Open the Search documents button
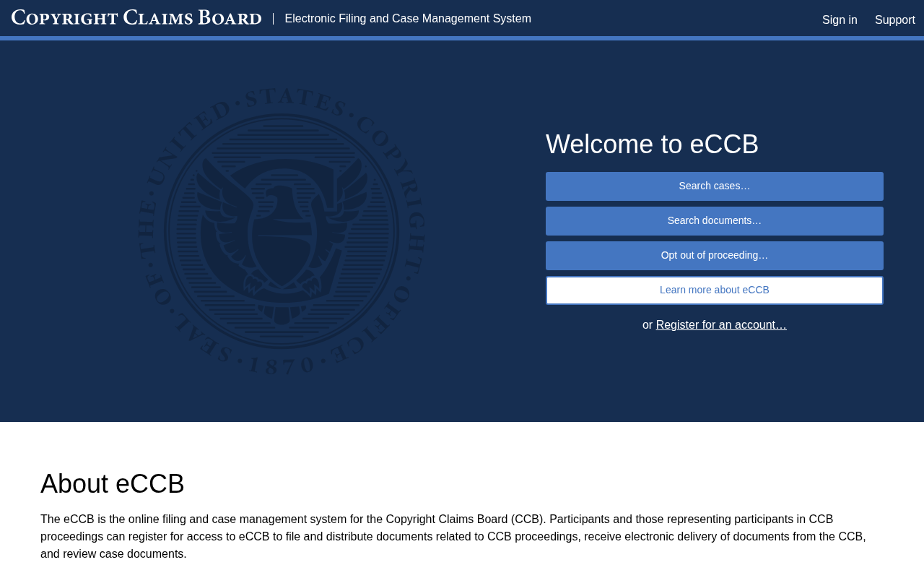Screen dimensions: 924x578 click(715, 221)
